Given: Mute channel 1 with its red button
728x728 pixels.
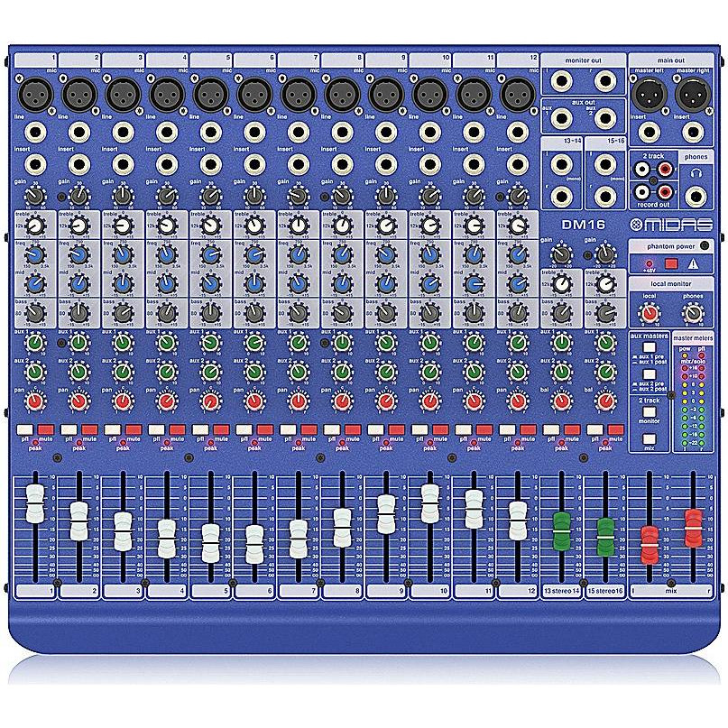Looking at the screenshot, I should pyautogui.click(x=46, y=429).
